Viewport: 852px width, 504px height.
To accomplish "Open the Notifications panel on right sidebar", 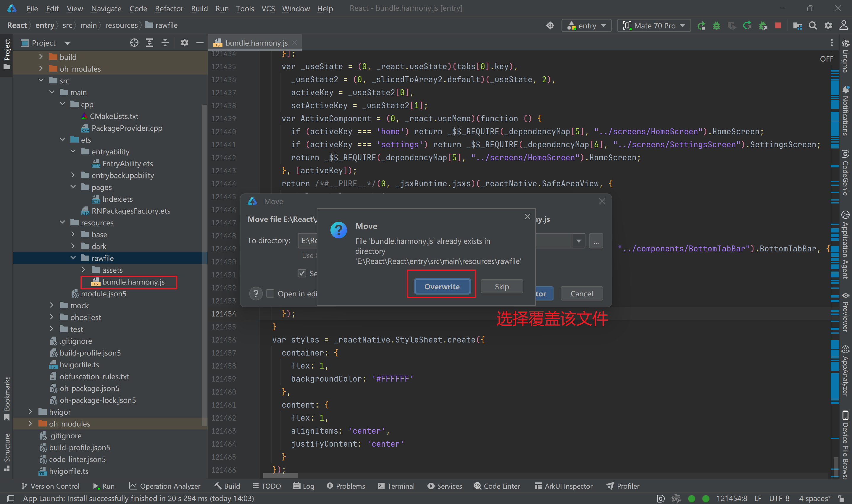I will (845, 102).
